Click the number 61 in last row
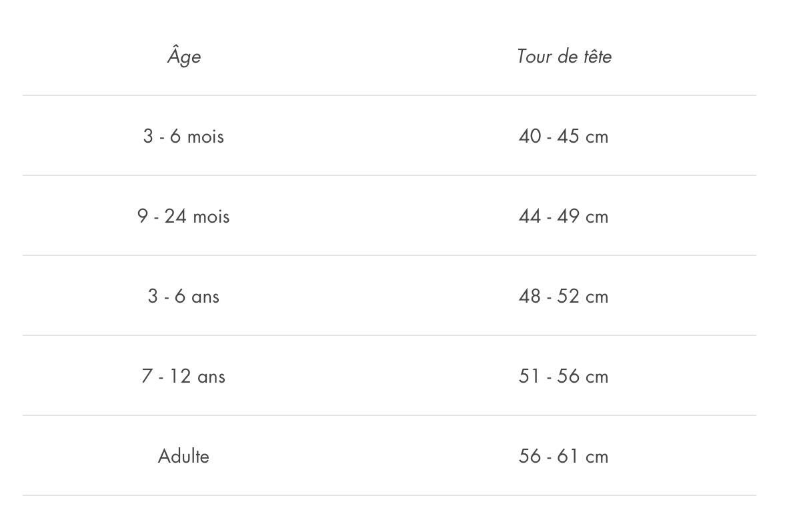787x532 pixels. click(570, 457)
